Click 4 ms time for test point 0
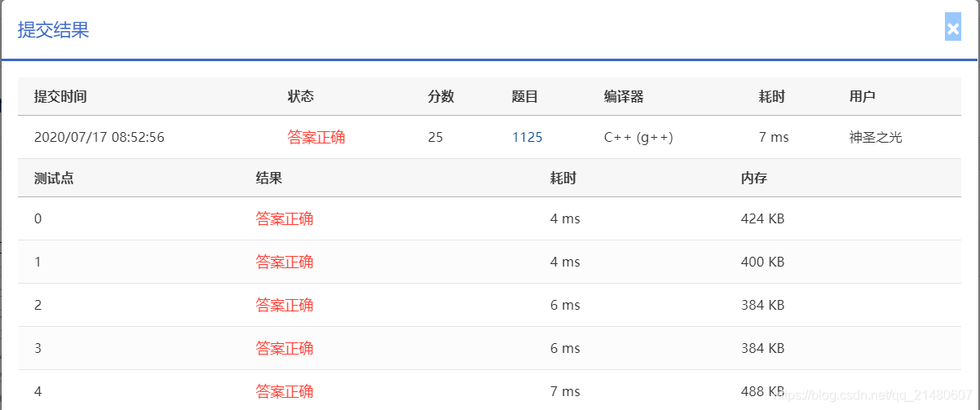The width and height of the screenshot is (980, 410). [565, 218]
